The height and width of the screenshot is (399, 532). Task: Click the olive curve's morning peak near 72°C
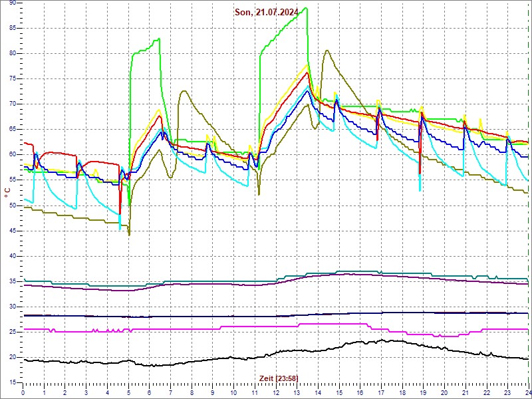183,91
